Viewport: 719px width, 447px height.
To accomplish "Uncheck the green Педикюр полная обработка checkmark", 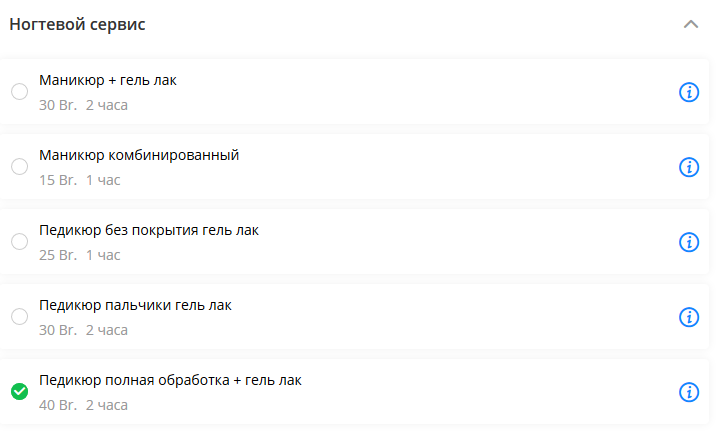I will pyautogui.click(x=19, y=392).
